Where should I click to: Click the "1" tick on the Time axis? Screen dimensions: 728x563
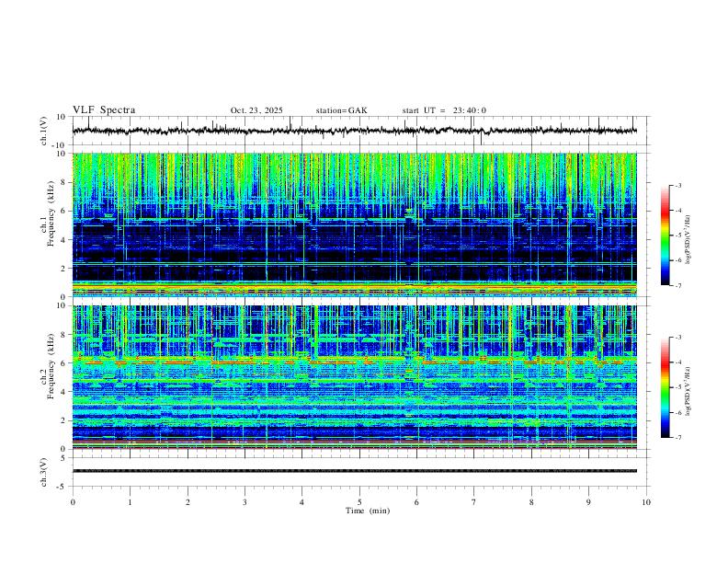click(x=130, y=502)
